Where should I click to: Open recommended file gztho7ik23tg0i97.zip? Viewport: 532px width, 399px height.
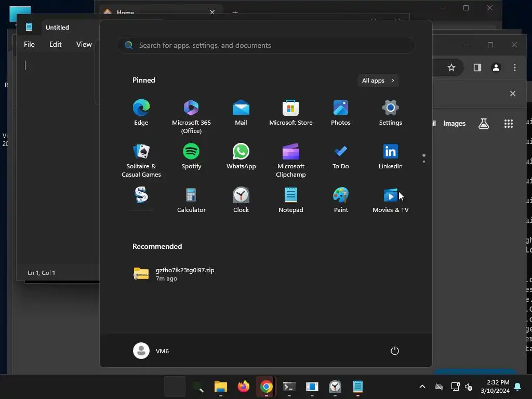point(174,274)
